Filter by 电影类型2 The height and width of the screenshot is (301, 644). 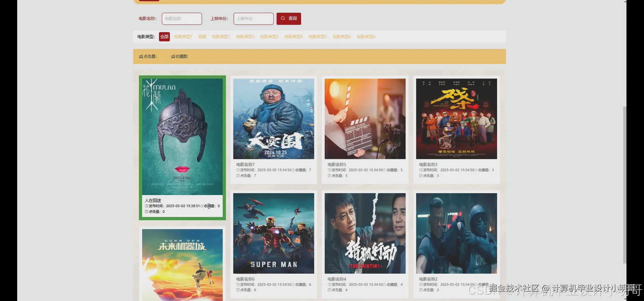point(269,37)
